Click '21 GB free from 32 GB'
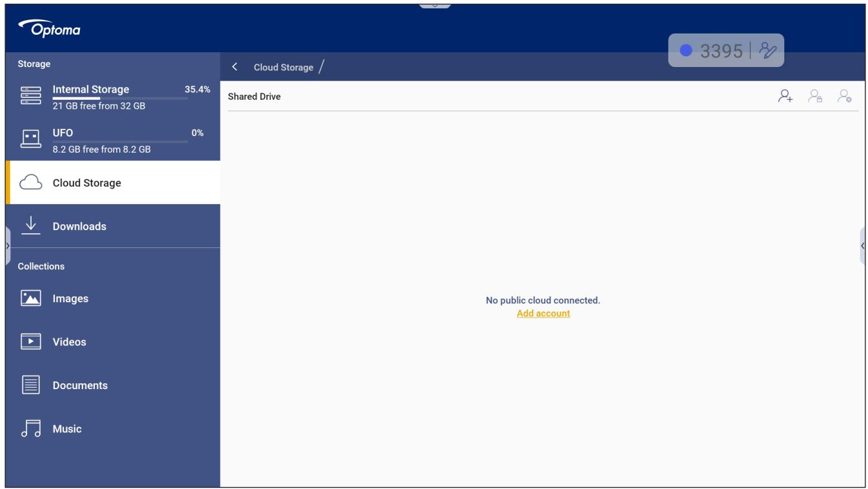Viewport: 868px width, 489px height. (x=99, y=106)
